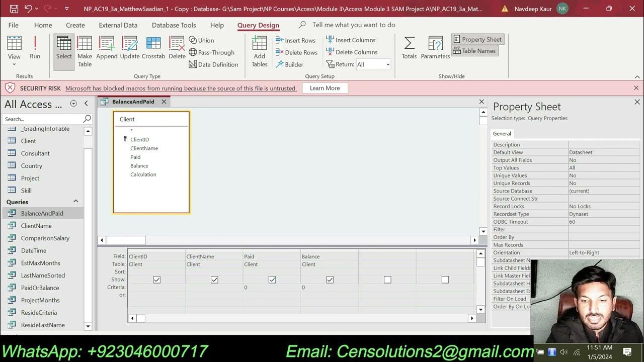Screen dimensions: 644x362
Task: Click the Update query icon
Action: (129, 48)
